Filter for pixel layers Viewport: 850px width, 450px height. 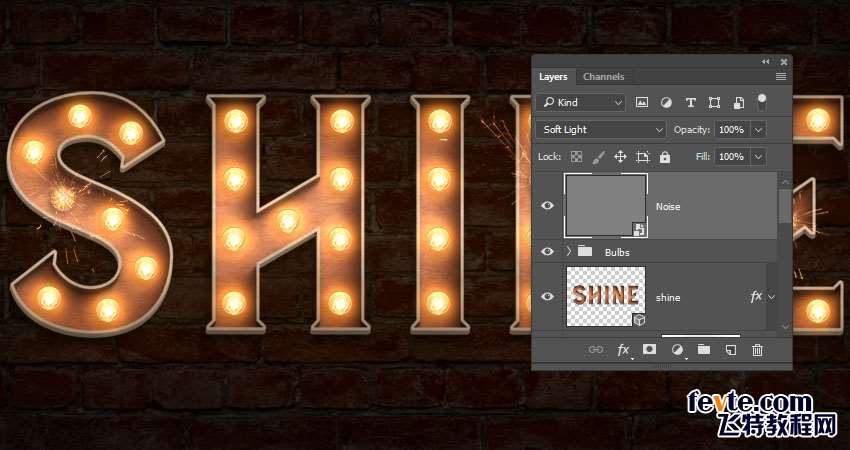(642, 102)
